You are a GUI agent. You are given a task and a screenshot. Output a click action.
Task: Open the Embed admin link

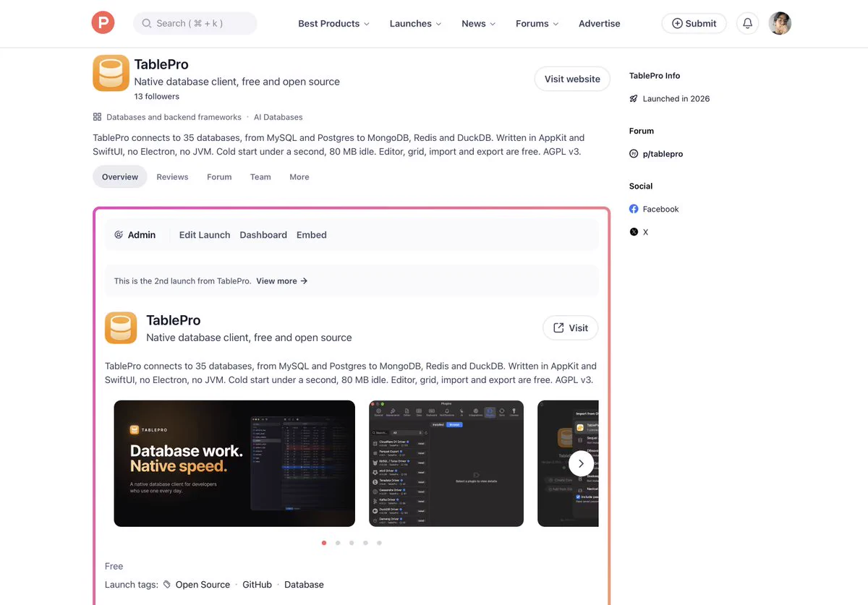click(x=312, y=235)
